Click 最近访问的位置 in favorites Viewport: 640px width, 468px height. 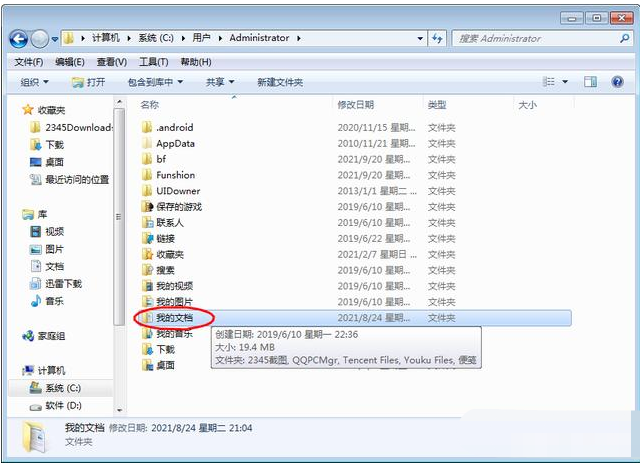pos(76,180)
